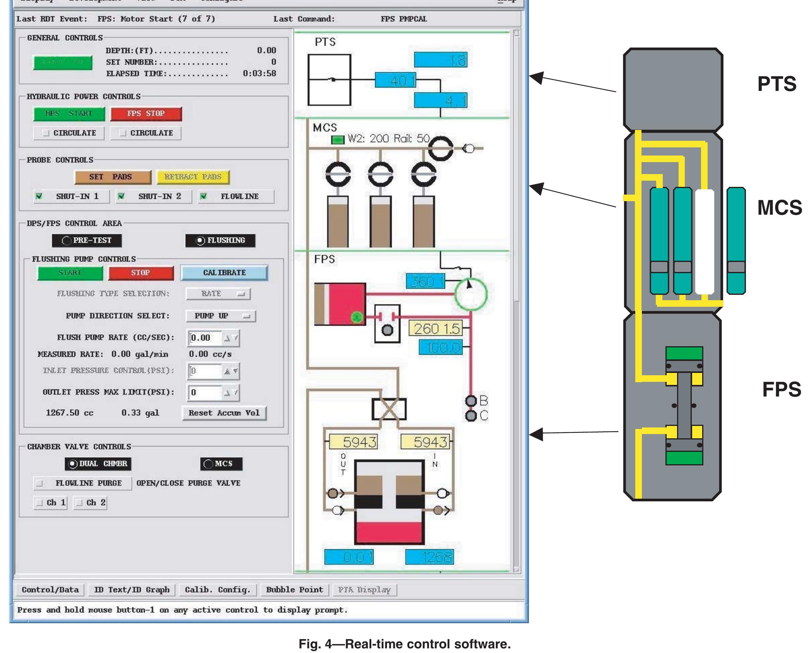The image size is (812, 653).
Task: Click the flush pump rate input field
Action: 205,338
